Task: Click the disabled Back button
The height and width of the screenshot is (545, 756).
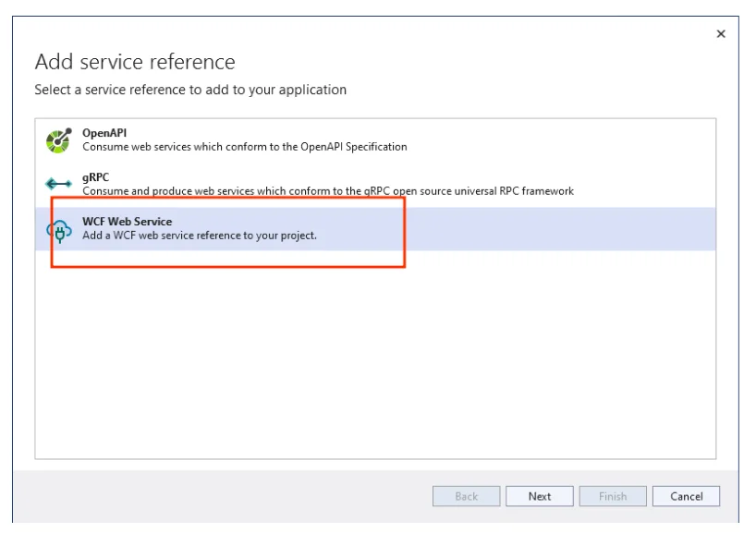Action: (466, 496)
